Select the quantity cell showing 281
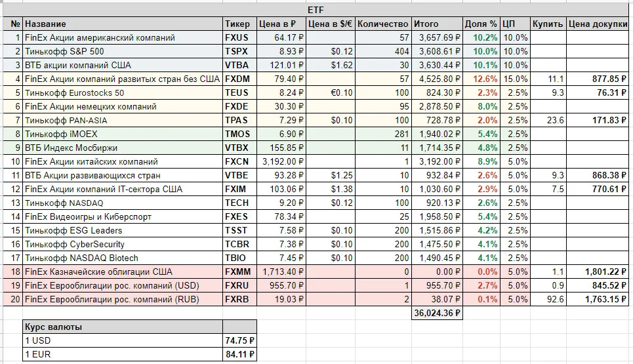 [x=383, y=134]
